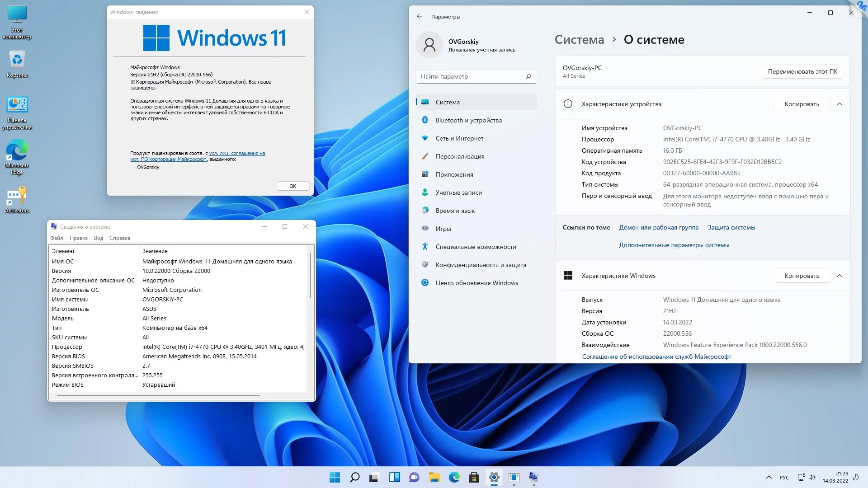Open the taskbar search icon
Viewport: 868px width, 488px height.
pyautogui.click(x=354, y=477)
